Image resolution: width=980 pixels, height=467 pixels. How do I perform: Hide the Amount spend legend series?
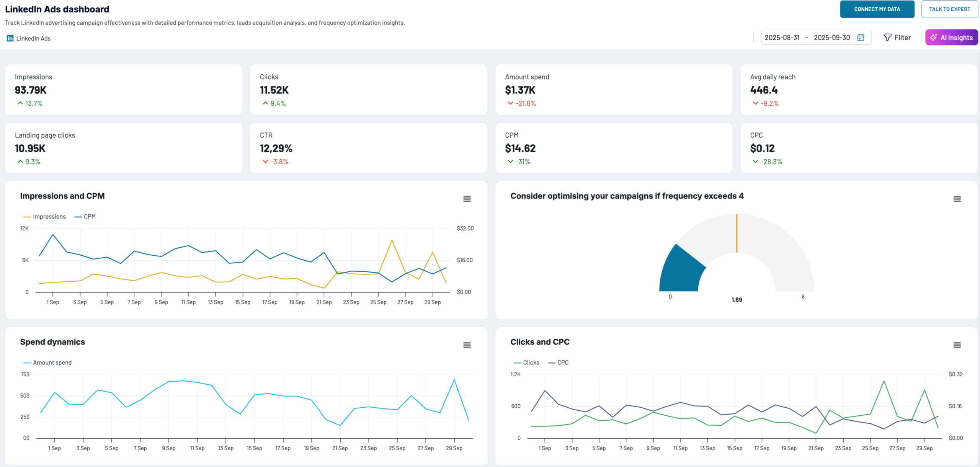pyautogui.click(x=52, y=362)
